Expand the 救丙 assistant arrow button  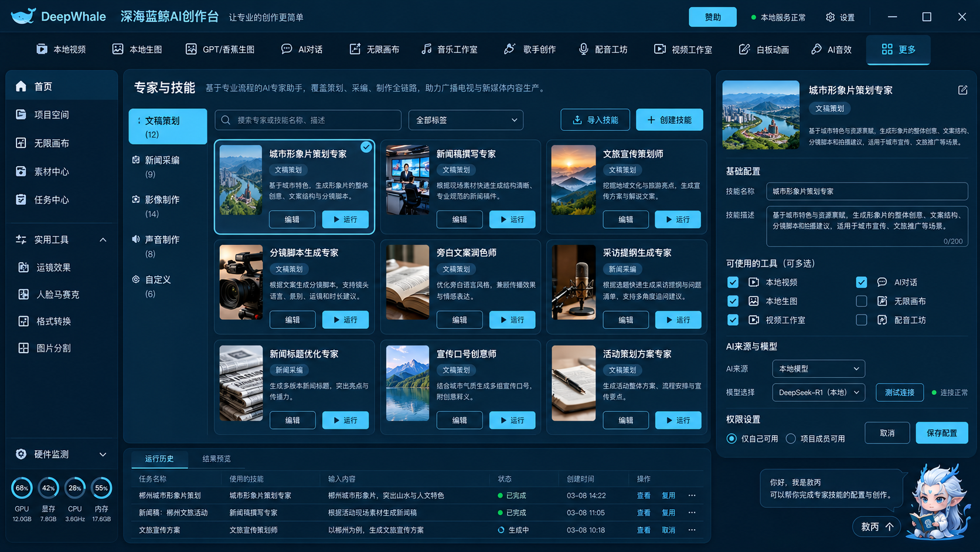pyautogui.click(x=890, y=527)
